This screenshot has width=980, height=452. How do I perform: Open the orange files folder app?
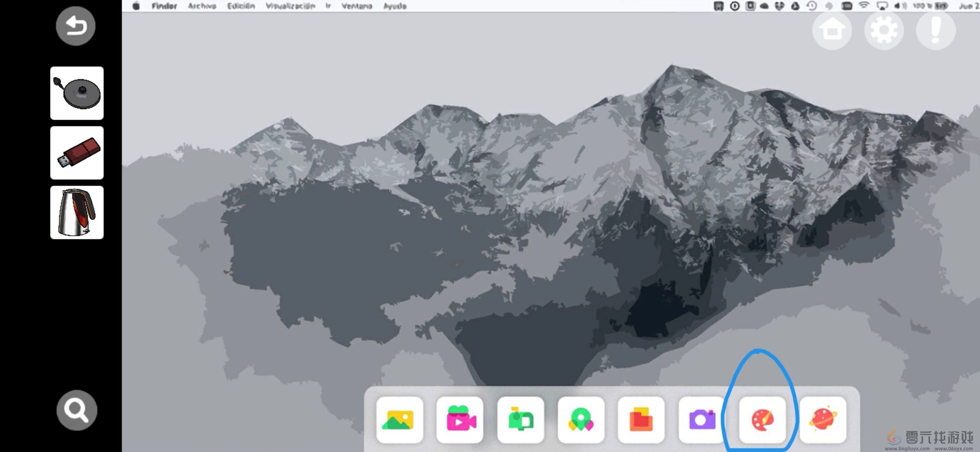[641, 420]
